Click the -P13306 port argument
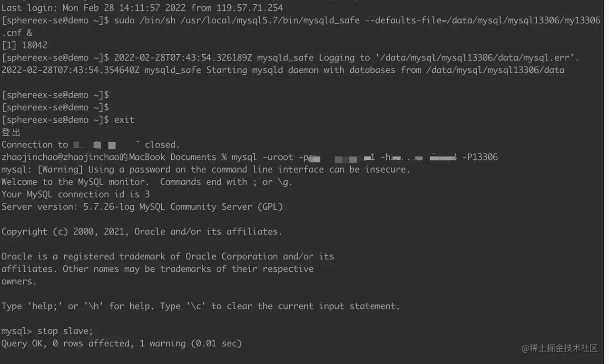 [x=480, y=157]
